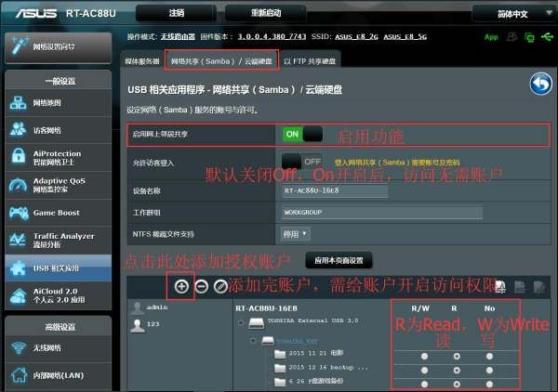Image resolution: width=558 pixels, height=392 pixels.
Task: Click the wireless router operation mode link
Action: 178,36
